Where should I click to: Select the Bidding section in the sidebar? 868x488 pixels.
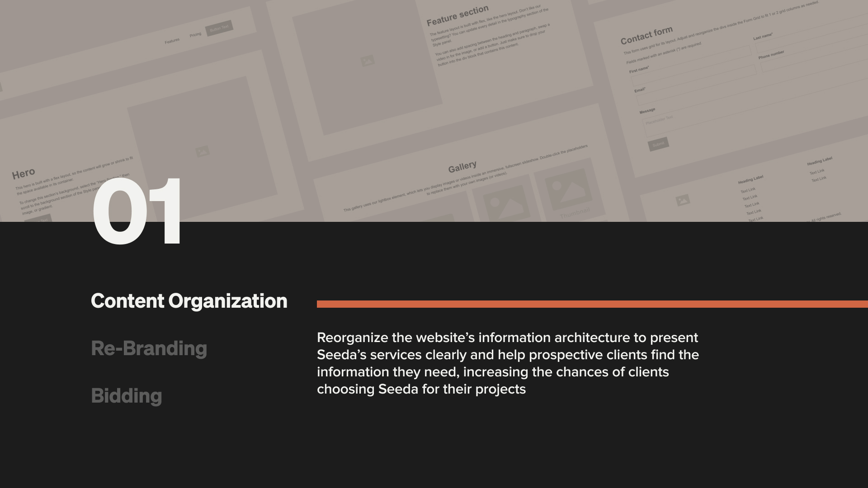127,396
